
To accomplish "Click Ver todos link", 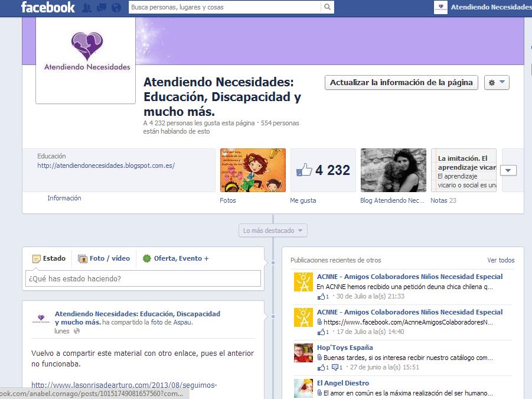I will [x=501, y=260].
